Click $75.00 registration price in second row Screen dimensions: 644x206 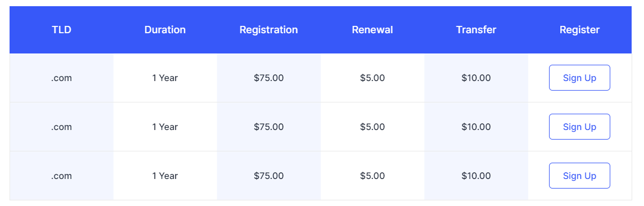(269, 127)
